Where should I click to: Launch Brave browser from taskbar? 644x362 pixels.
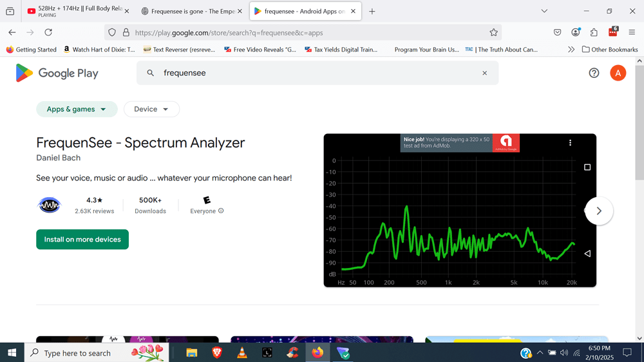[x=217, y=352]
